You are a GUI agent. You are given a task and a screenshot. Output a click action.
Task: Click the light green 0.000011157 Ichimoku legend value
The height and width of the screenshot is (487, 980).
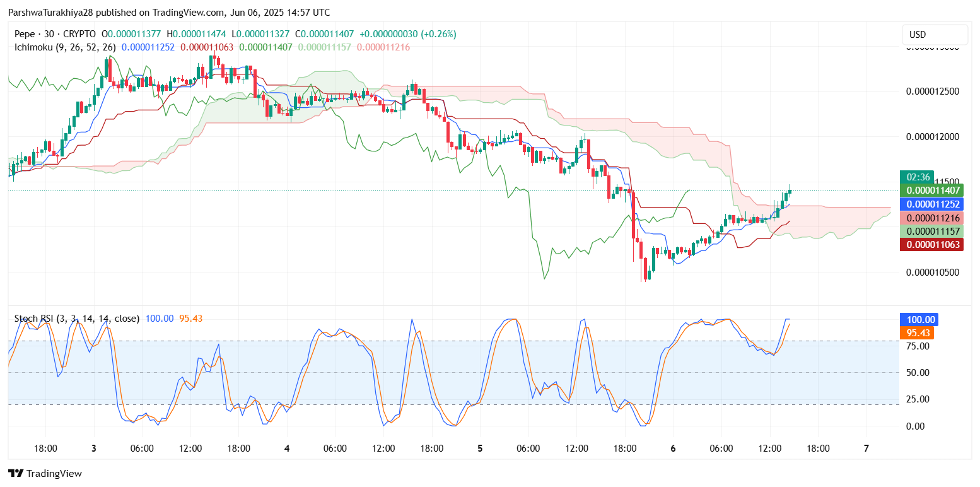325,47
